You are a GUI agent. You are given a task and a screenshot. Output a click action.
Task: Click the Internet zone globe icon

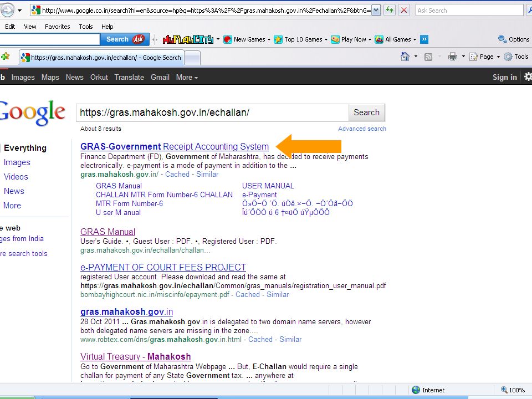pyautogui.click(x=416, y=390)
